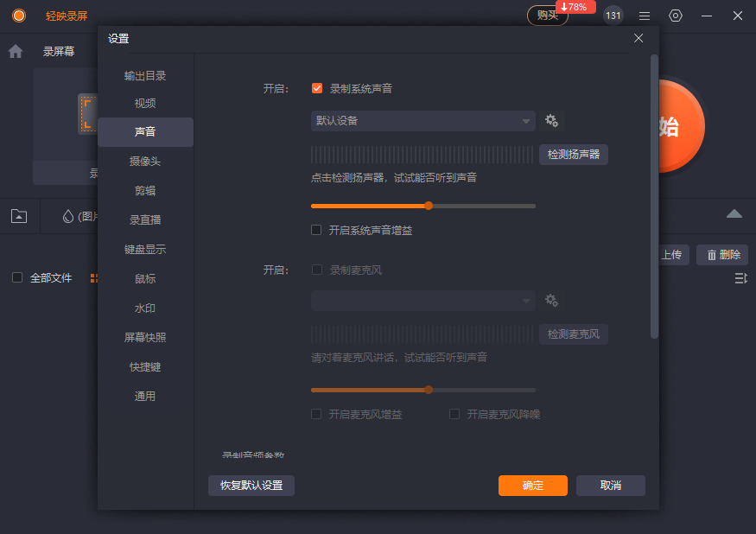The width and height of the screenshot is (756, 534).
Task: Open the hamburger menu icon in title bar
Action: (645, 16)
